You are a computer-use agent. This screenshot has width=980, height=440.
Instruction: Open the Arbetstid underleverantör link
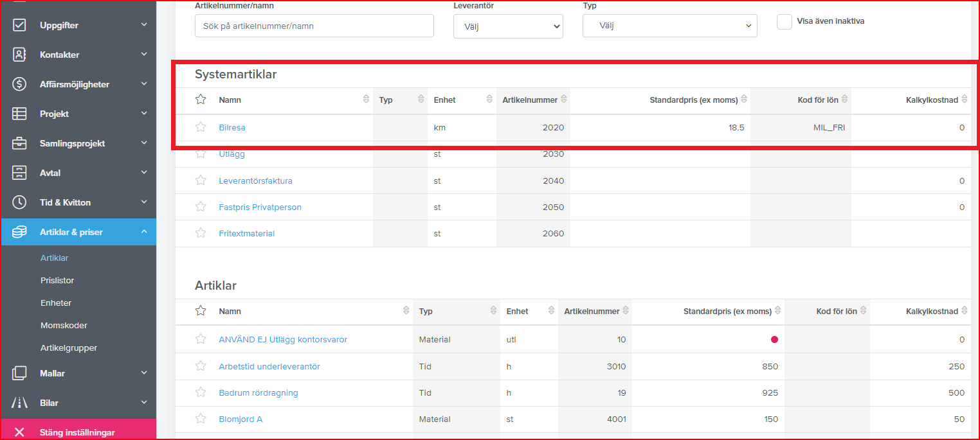(269, 366)
